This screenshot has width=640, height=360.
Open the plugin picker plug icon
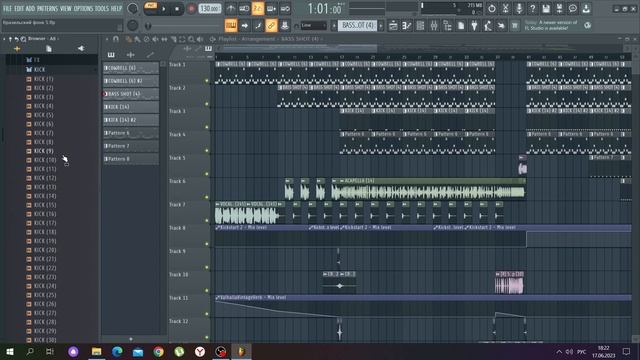point(474,26)
